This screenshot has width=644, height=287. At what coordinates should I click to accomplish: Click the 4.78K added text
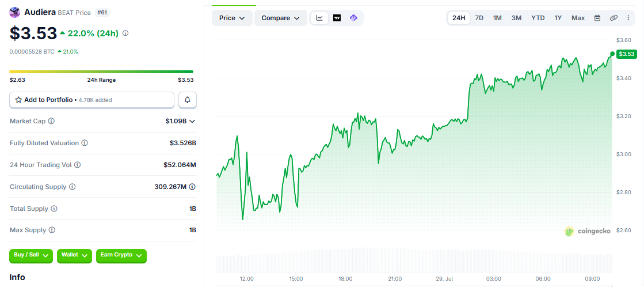(96, 100)
